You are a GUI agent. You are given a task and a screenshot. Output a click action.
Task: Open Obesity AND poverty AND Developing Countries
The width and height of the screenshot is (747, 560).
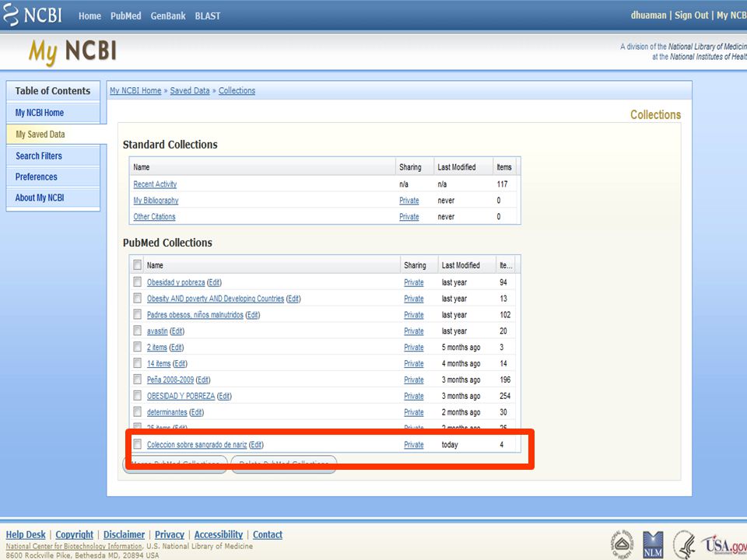pos(216,299)
